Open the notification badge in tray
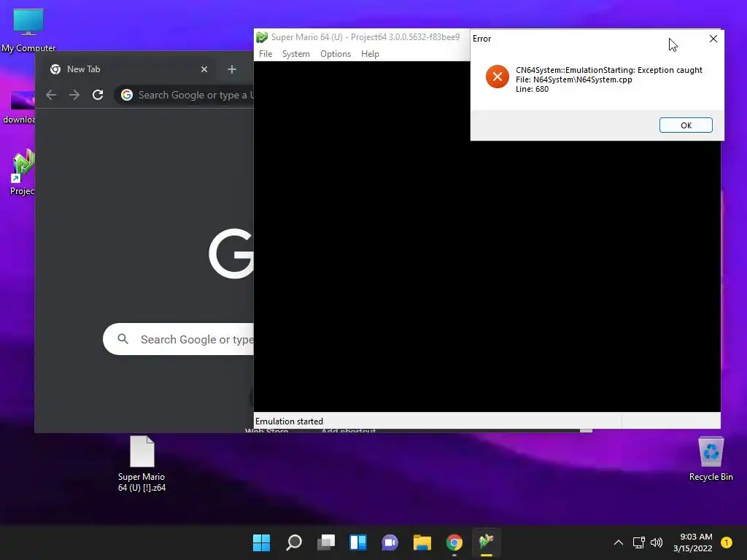The image size is (747, 560). pos(727,542)
